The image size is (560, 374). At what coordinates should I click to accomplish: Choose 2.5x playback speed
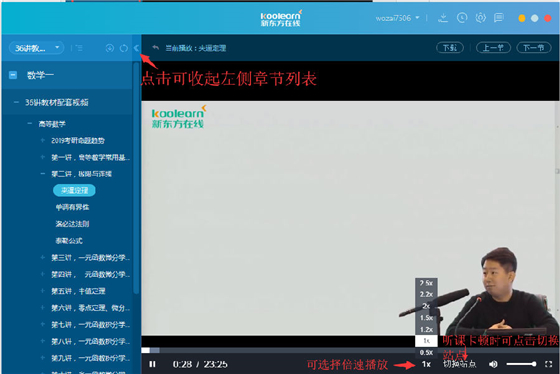coord(426,283)
